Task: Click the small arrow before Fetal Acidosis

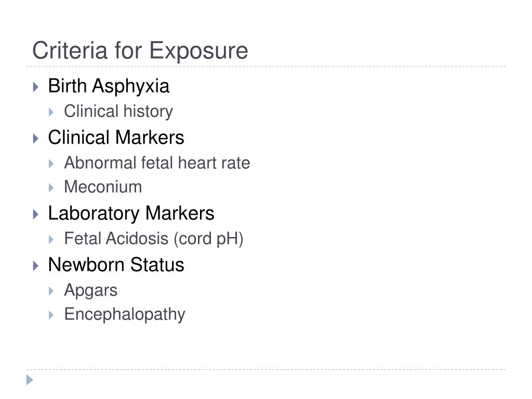Action: tap(51, 240)
